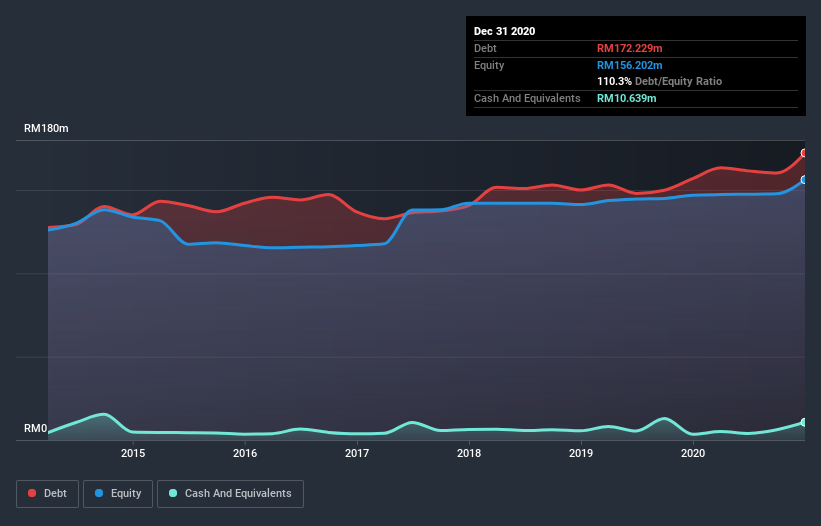Click the 110.3% Debt/Equity Ratio text
Image resolution: width=821 pixels, height=526 pixels.
coord(659,82)
